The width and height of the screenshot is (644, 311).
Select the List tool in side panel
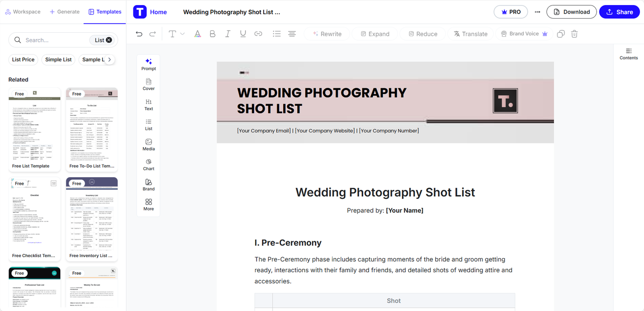148,125
